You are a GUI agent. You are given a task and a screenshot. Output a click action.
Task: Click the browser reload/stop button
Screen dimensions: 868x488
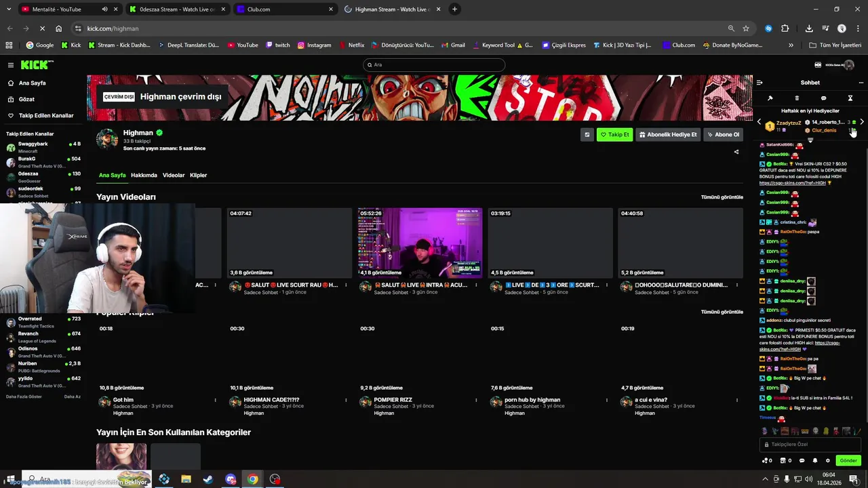tap(42, 28)
